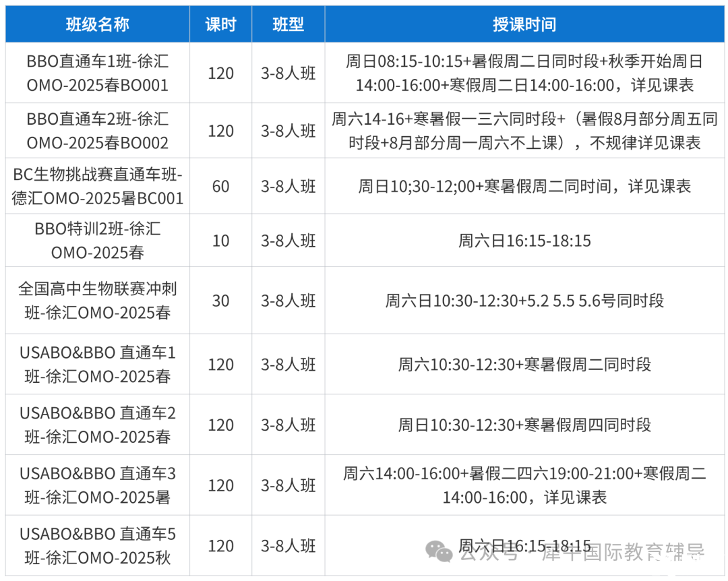Viewport: 728px width, 581px height.
Task: Click the BC生物挑战赛直通车班 class name cell
Action: (x=98, y=186)
